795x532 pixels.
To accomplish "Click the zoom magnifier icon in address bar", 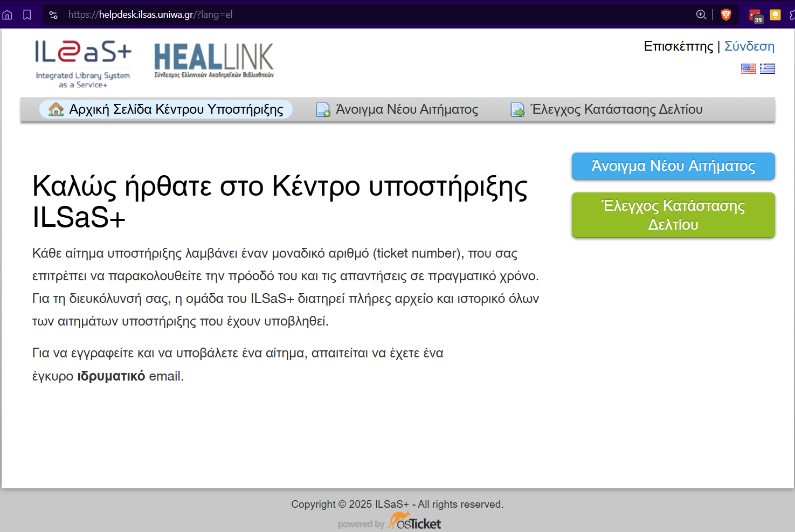I will coord(701,15).
